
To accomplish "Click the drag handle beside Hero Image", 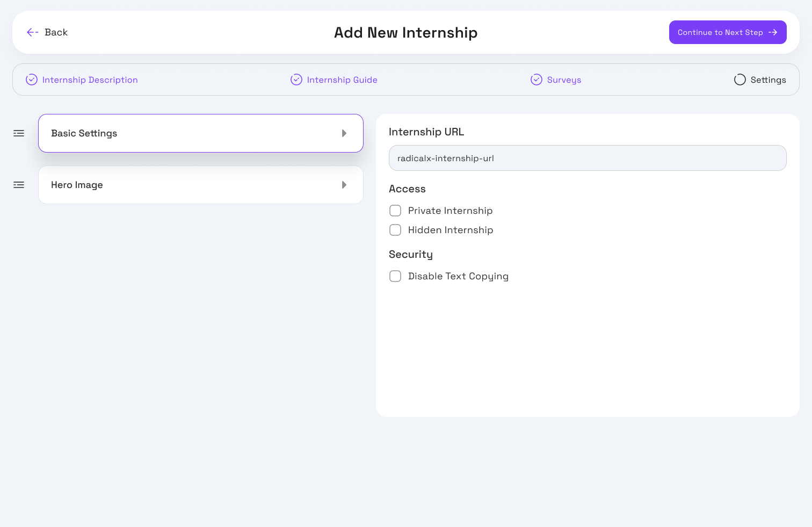I will click(x=18, y=185).
